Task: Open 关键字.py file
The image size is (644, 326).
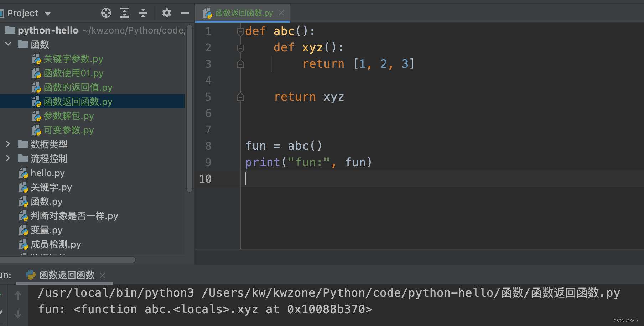Action: point(51,187)
